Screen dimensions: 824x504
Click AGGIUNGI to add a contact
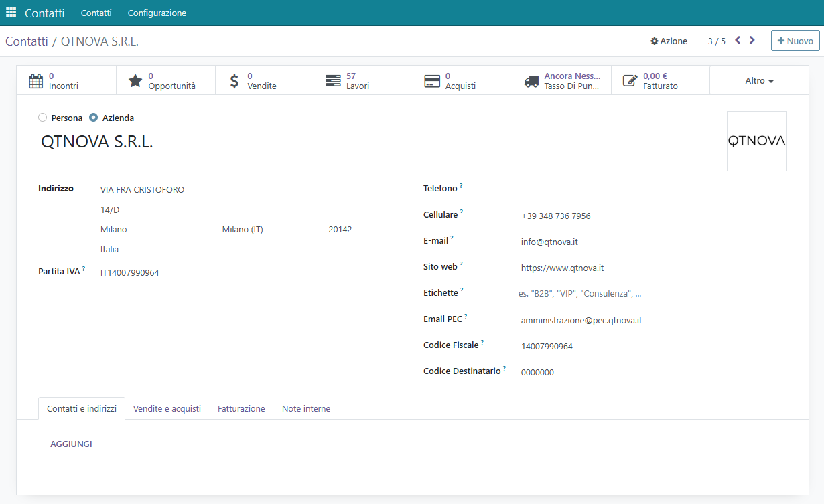[x=71, y=444]
